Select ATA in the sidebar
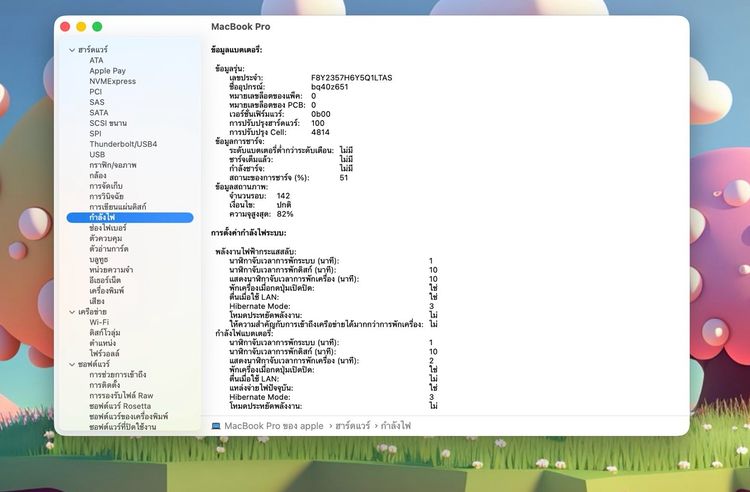This screenshot has height=492, width=750. pos(96,60)
